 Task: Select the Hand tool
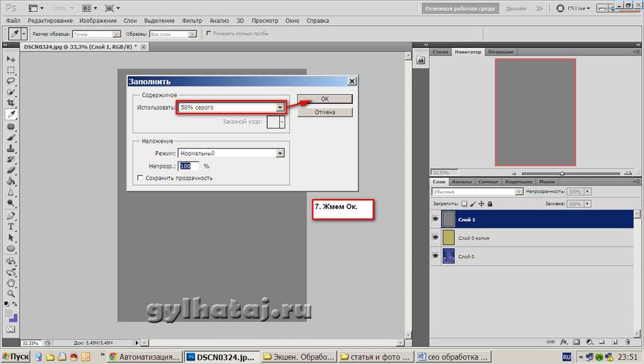(11, 283)
